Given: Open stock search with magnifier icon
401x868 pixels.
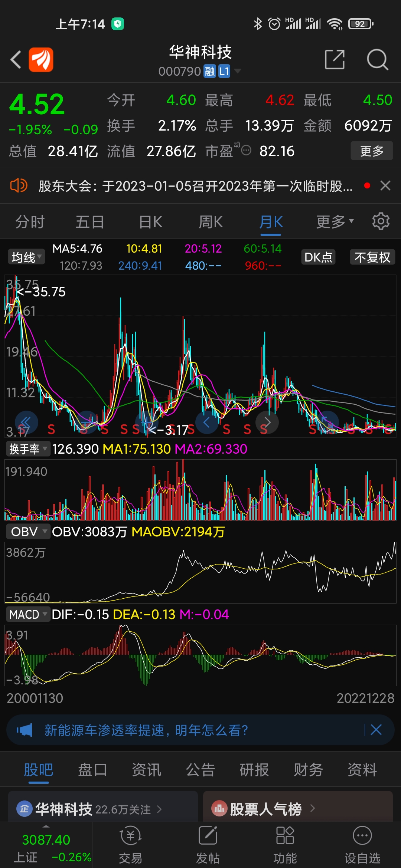Looking at the screenshot, I should tap(377, 59).
